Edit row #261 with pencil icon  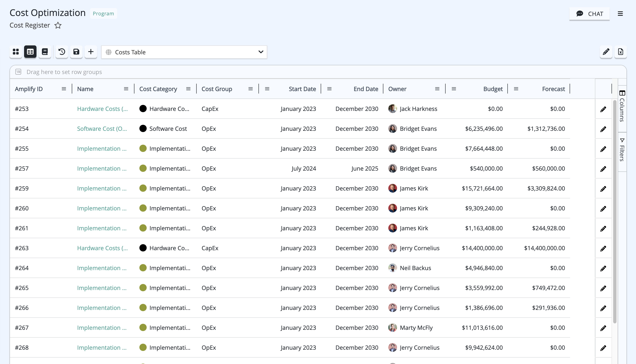603,228
